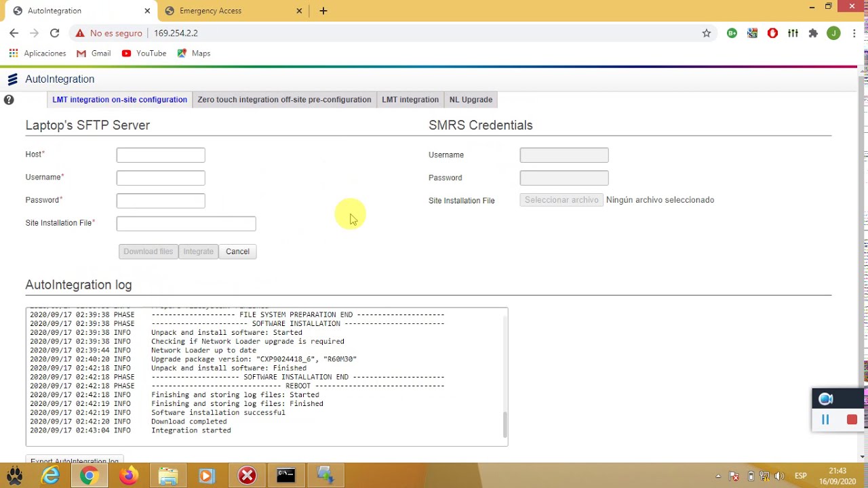Click the Integrate button
This screenshot has width=868, height=488.
[198, 251]
